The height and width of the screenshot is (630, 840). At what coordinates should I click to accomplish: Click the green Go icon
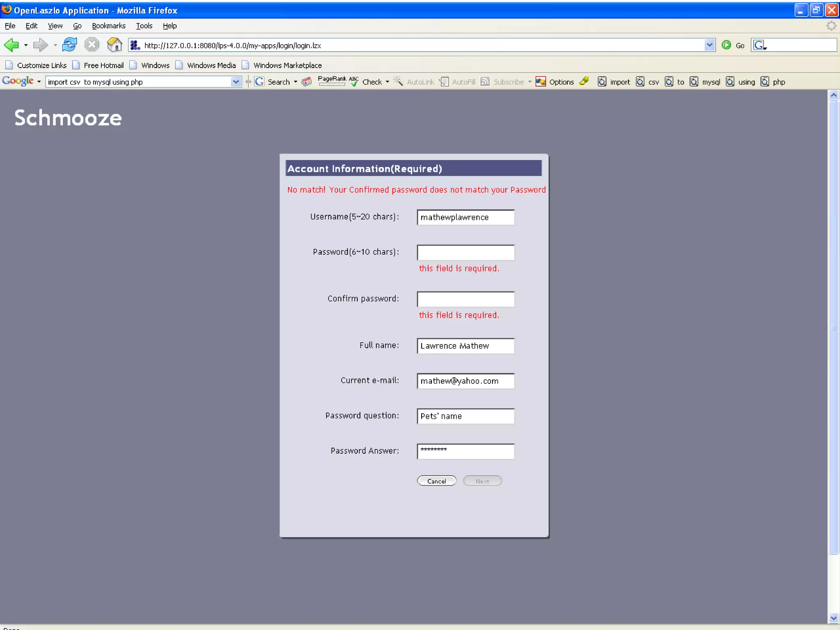[726, 45]
